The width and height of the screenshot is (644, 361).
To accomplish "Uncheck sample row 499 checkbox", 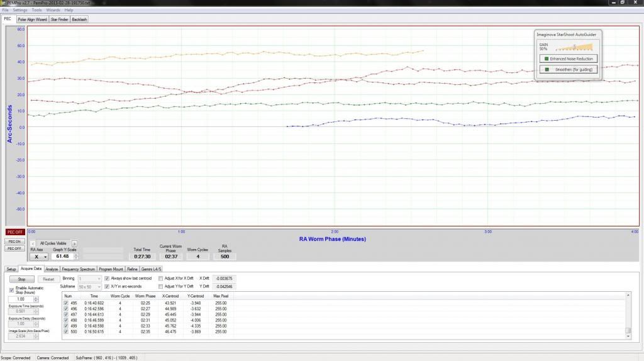I will pos(65,326).
